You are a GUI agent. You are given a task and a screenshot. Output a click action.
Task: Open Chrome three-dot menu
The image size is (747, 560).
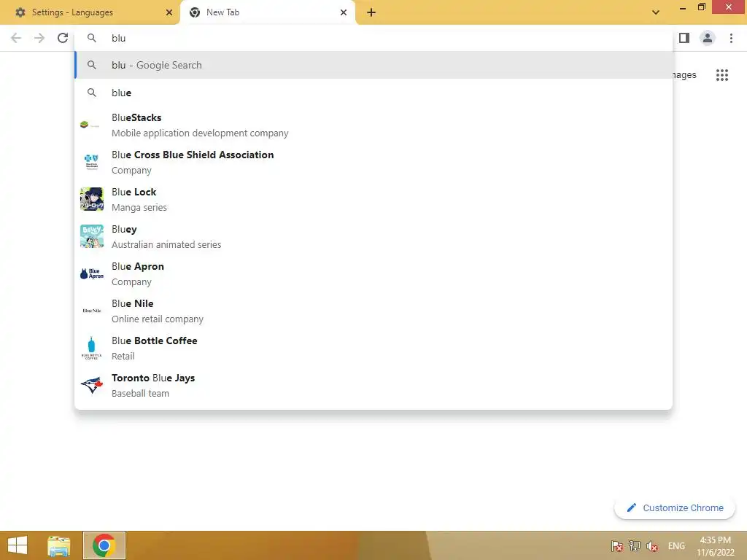pos(731,38)
